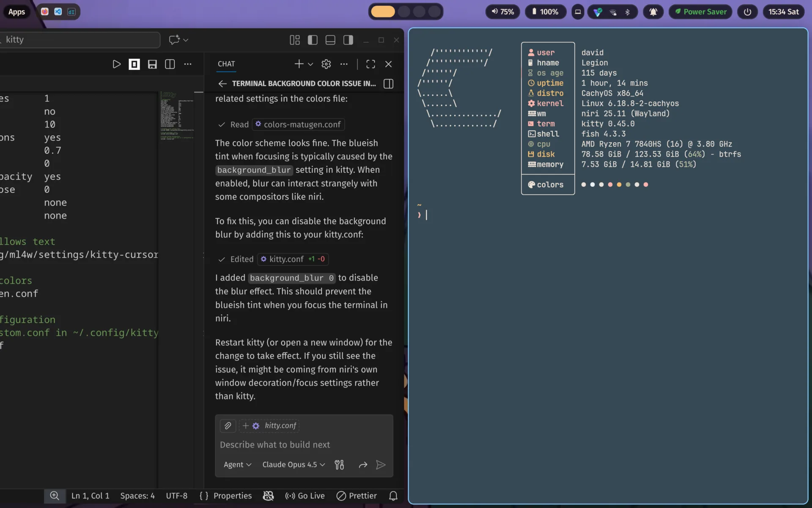The width and height of the screenshot is (812, 508).
Task: Click the shield tray icon
Action: pos(598,12)
